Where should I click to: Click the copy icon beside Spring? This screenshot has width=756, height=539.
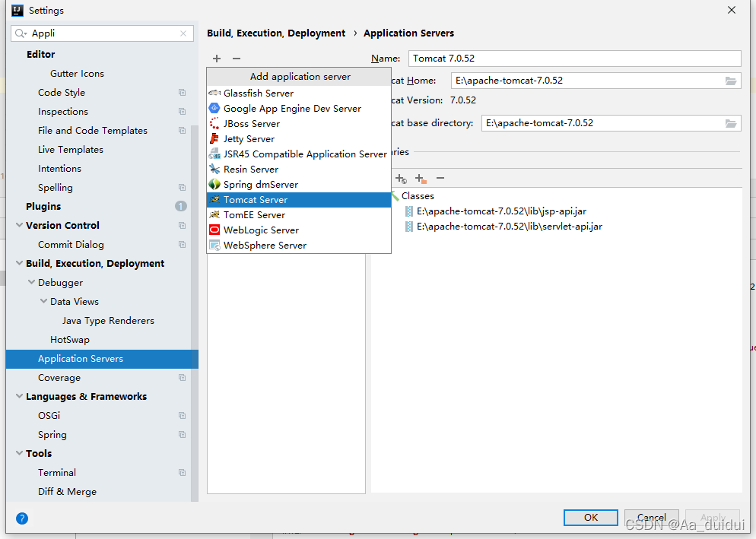coord(182,434)
